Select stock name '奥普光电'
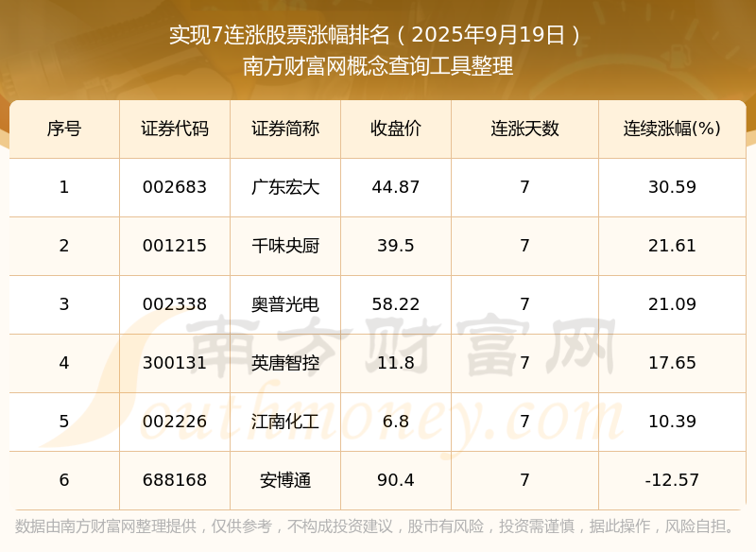 pos(285,304)
